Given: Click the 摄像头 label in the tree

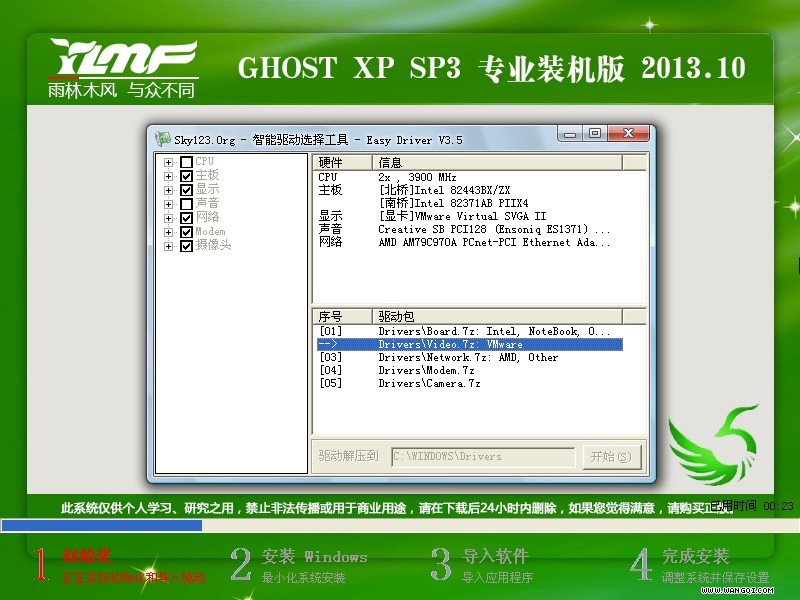Looking at the screenshot, I should [213, 245].
